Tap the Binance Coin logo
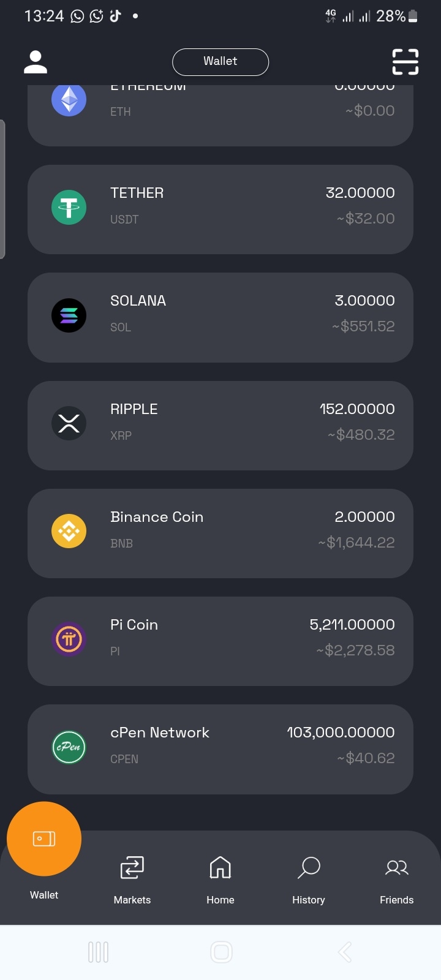 (x=69, y=531)
